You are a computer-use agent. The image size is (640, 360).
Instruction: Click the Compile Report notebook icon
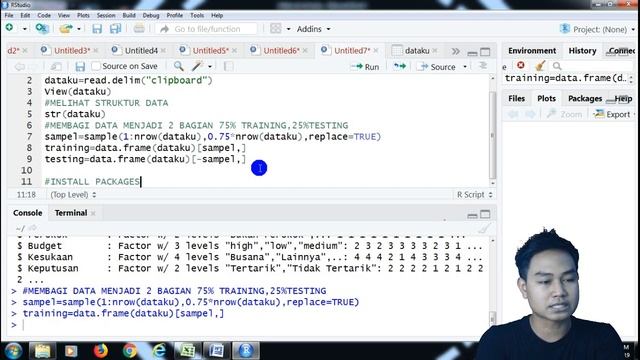(x=229, y=66)
